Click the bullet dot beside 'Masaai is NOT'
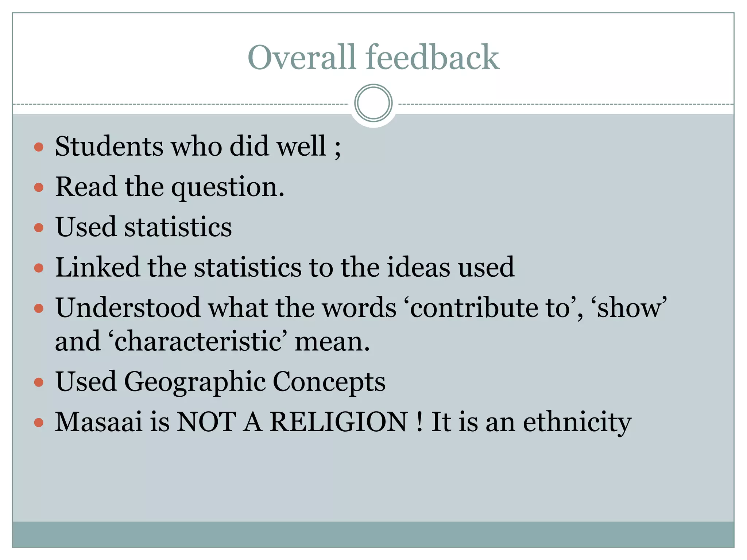Viewport: 747px width, 560px height. (39, 423)
